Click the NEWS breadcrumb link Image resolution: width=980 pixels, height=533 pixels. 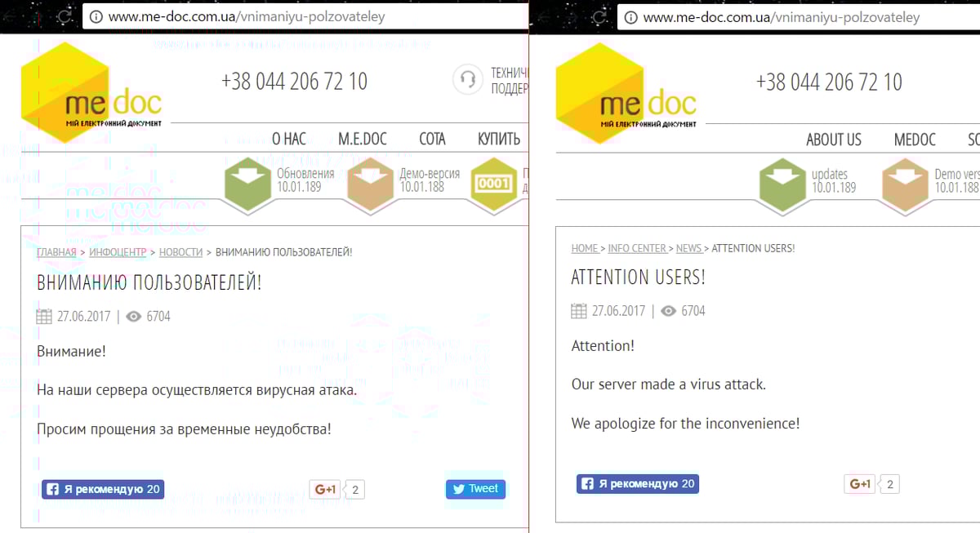point(688,248)
